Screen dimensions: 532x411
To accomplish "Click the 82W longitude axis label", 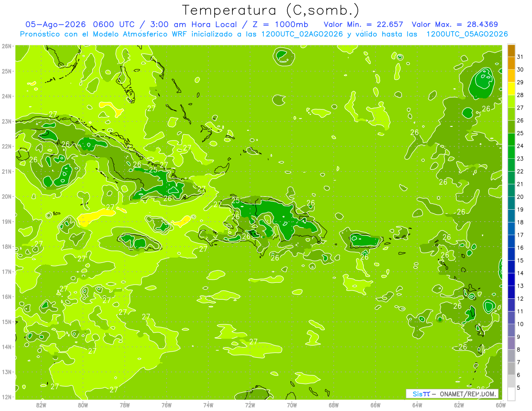I will (x=41, y=405).
